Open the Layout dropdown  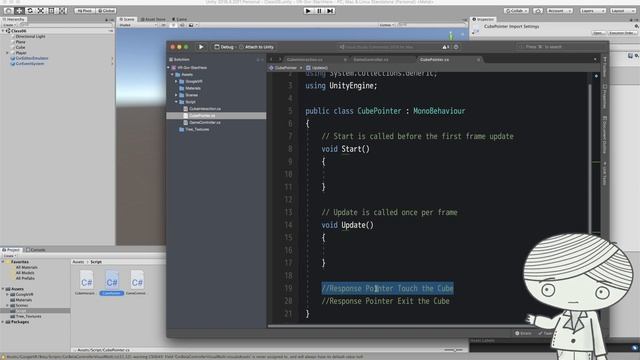(x=622, y=11)
